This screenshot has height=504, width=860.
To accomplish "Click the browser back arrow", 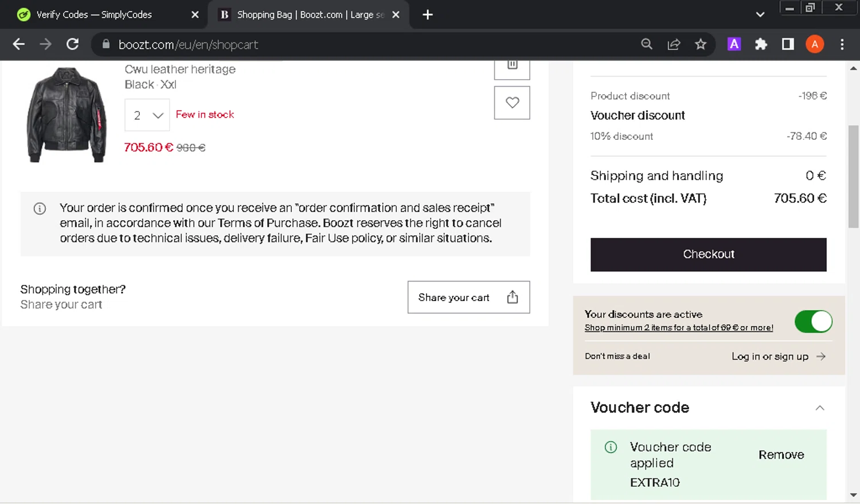I will [x=18, y=44].
